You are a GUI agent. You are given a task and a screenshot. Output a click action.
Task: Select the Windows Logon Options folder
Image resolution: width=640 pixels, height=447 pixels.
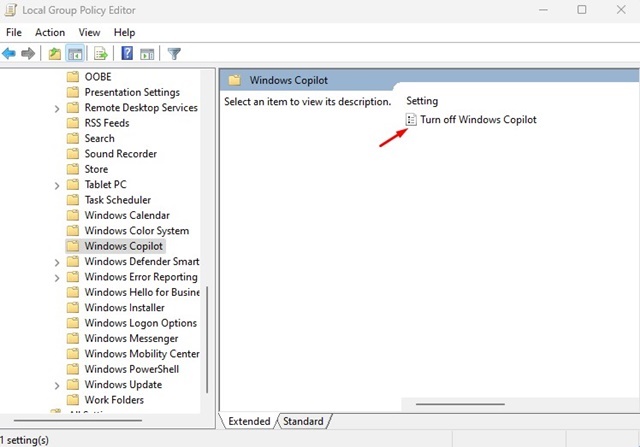point(141,323)
